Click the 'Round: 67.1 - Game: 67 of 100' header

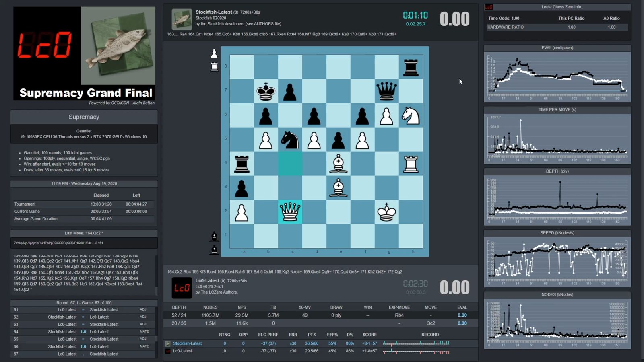(84, 303)
